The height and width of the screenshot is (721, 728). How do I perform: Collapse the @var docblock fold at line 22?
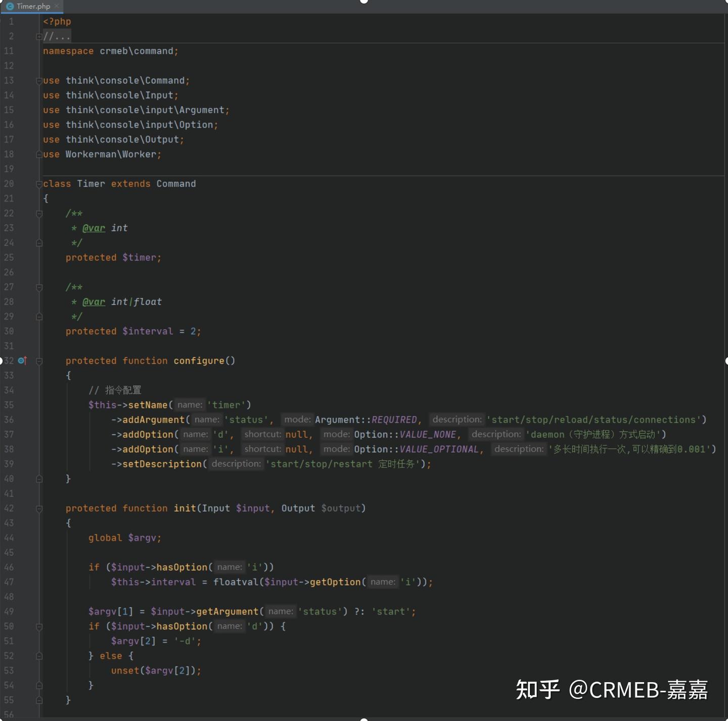pos(39,213)
